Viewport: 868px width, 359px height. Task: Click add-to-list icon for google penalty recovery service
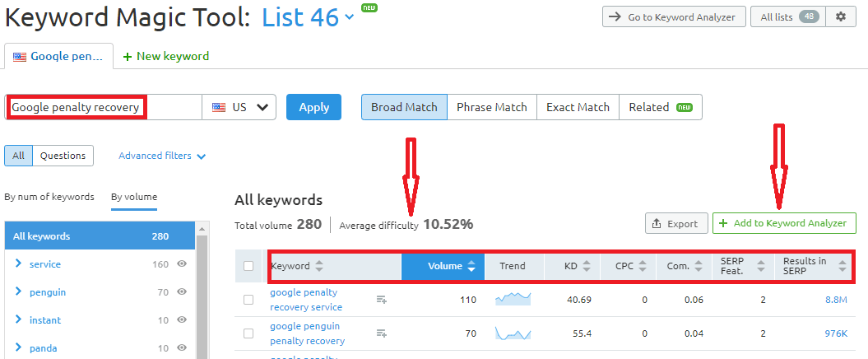pos(382,300)
